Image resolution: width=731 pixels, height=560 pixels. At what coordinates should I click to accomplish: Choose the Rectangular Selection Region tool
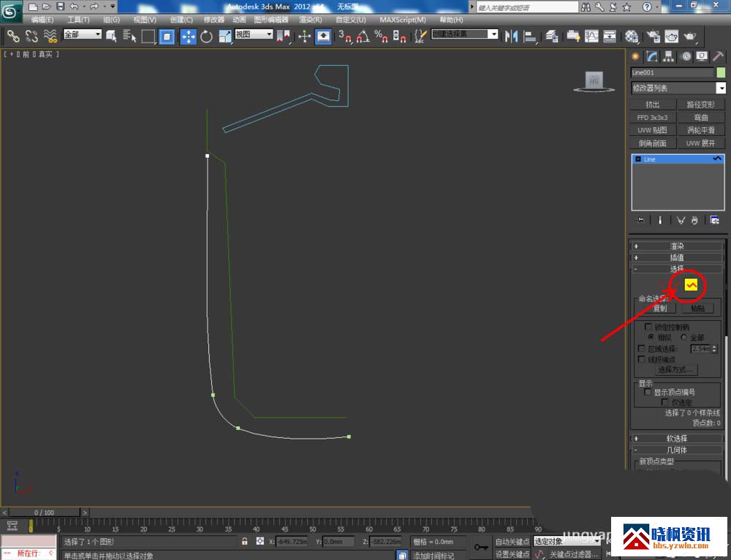[148, 36]
